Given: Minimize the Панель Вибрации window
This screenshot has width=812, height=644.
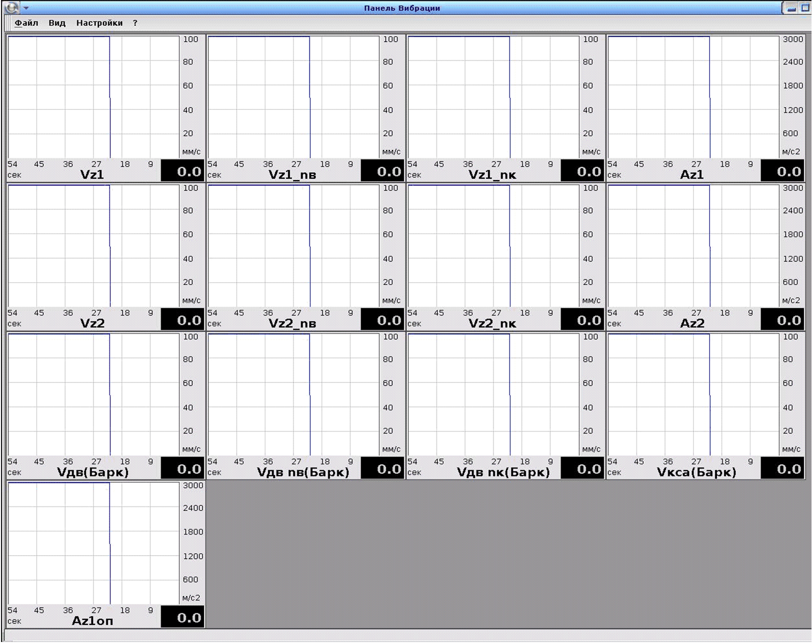Looking at the screenshot, I should point(792,9).
